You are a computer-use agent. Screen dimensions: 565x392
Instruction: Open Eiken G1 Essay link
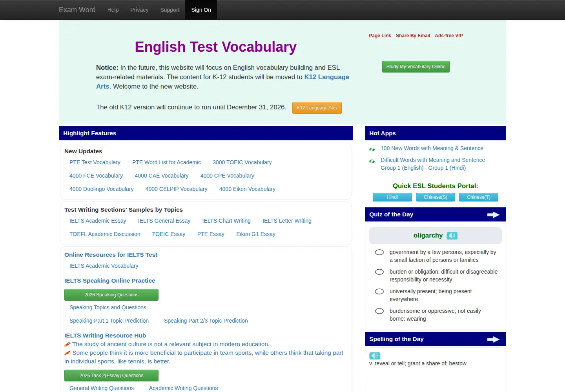256,234
